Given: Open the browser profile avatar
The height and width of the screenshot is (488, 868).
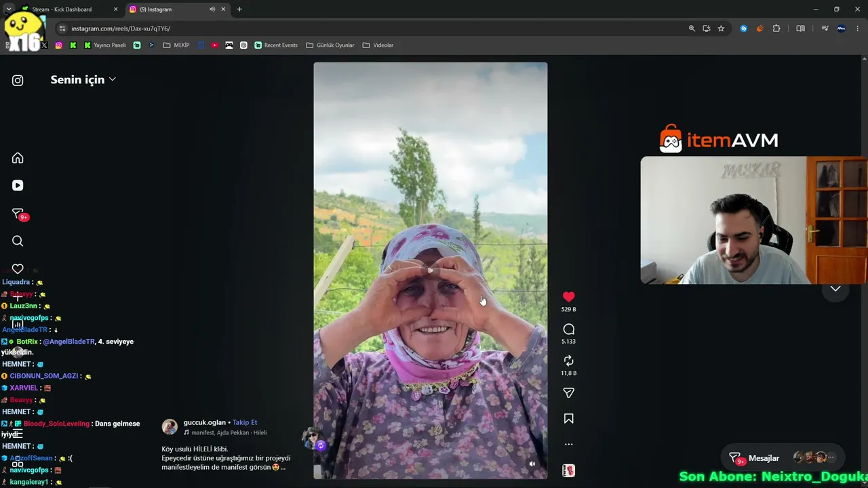Looking at the screenshot, I should pos(842,28).
